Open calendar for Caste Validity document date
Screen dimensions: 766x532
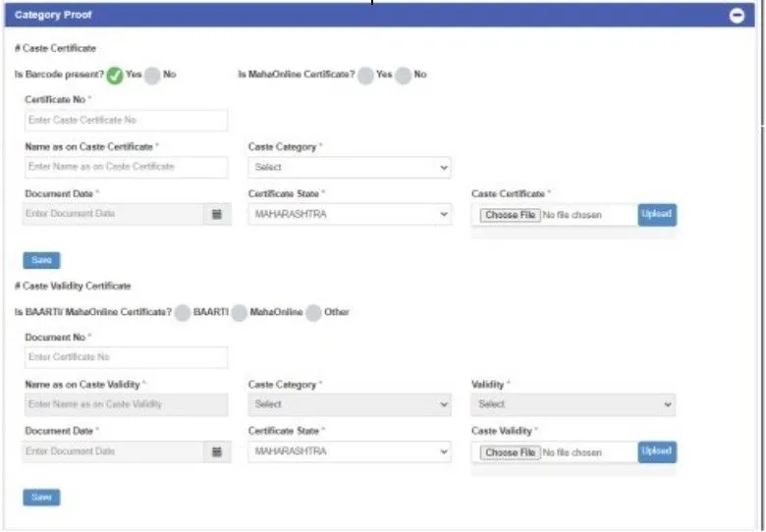click(x=217, y=452)
